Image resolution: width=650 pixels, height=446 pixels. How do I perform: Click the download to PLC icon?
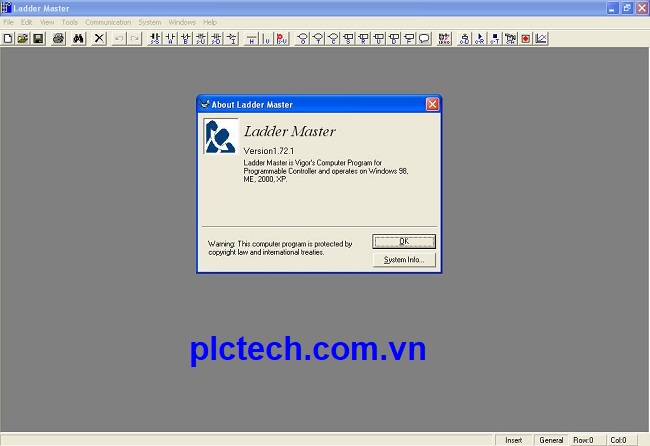pyautogui.click(x=465, y=39)
